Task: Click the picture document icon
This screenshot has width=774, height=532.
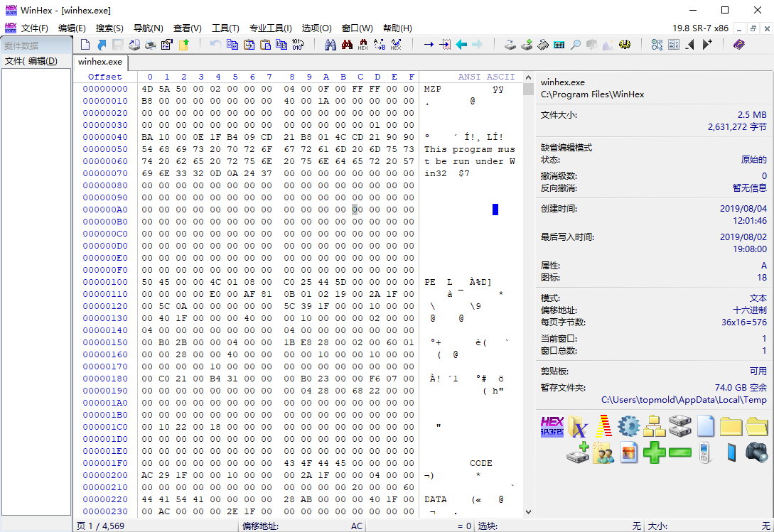Action: [x=628, y=452]
